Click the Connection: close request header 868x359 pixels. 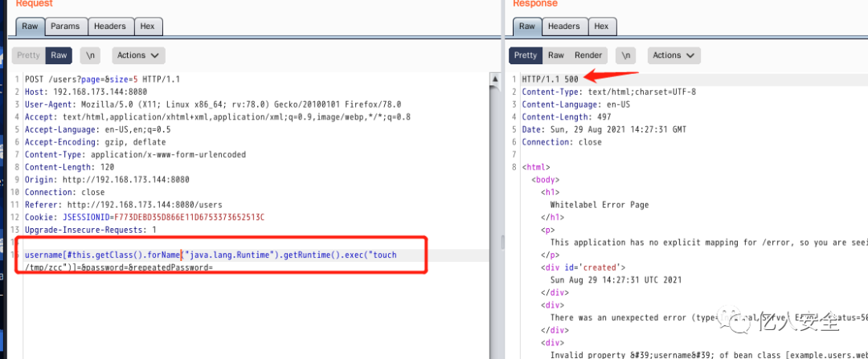(65, 192)
